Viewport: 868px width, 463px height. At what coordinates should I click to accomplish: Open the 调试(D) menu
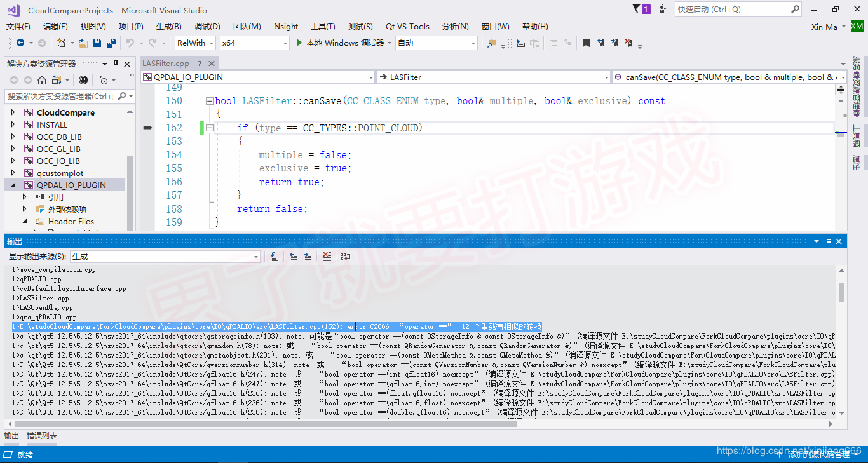(x=208, y=26)
